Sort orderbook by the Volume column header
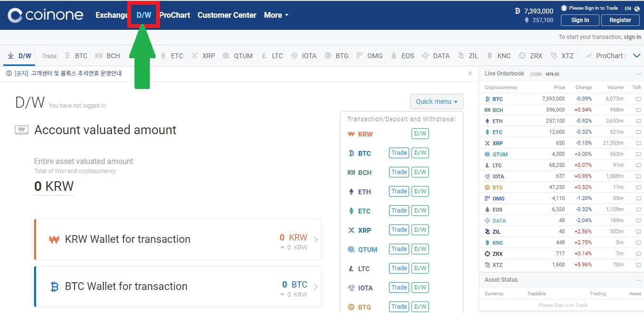The image size is (644, 313). (615, 88)
